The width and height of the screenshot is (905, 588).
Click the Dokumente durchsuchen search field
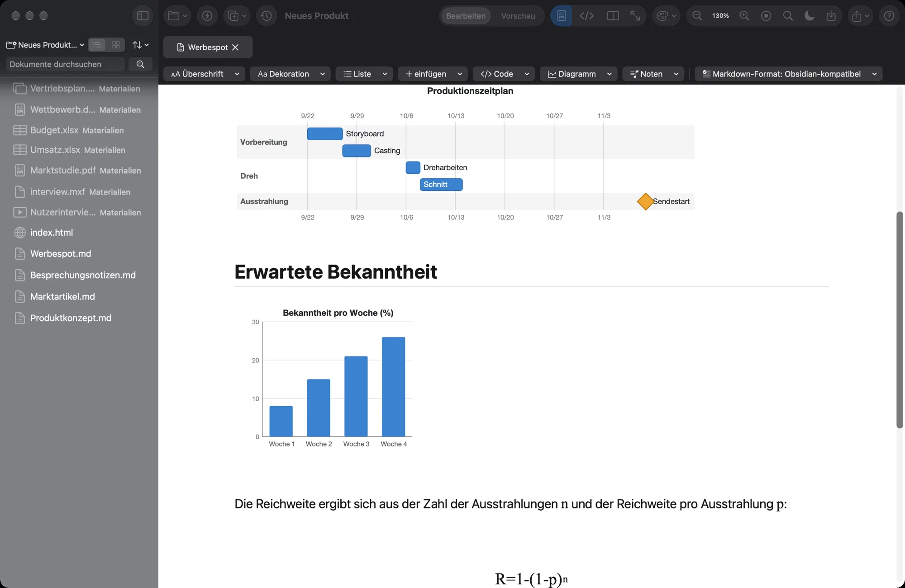tap(65, 64)
